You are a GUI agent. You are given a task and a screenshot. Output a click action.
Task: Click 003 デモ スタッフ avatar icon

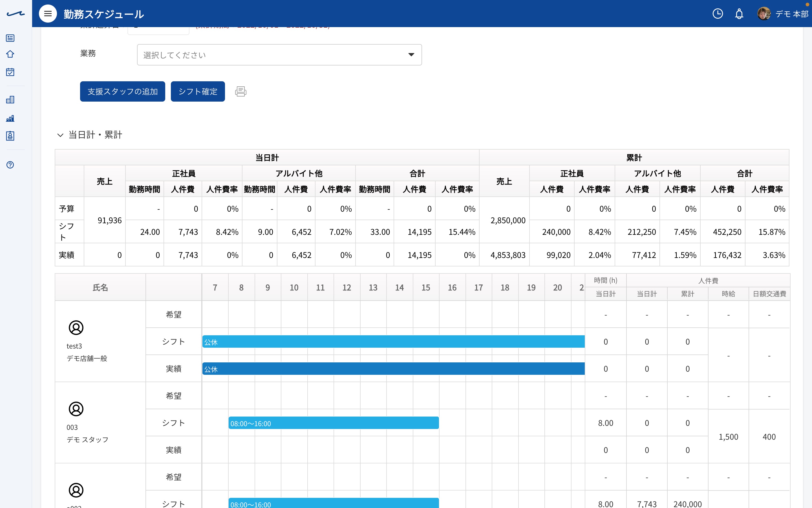pyautogui.click(x=76, y=409)
